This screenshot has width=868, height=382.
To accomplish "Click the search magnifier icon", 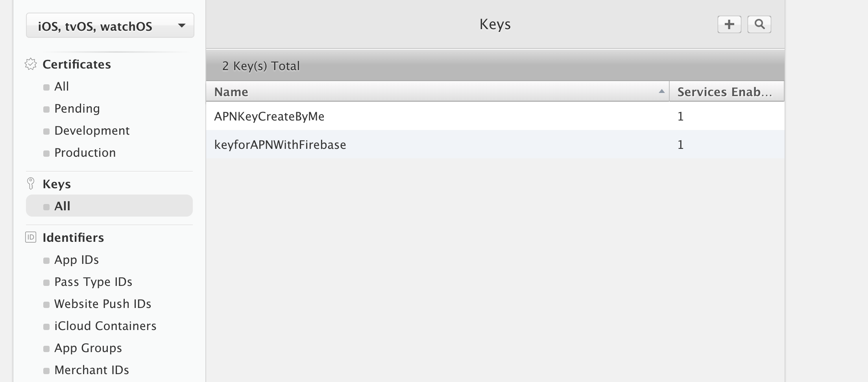I will click(x=759, y=24).
